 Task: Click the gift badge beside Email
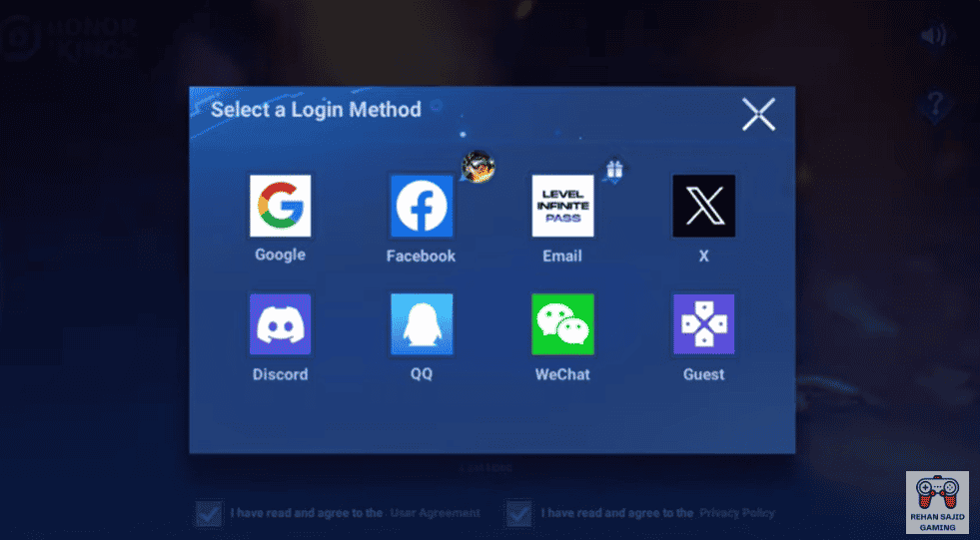tap(614, 171)
